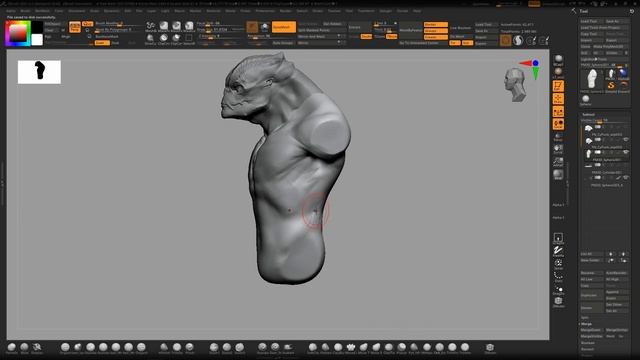Open the Render menu
640x360 pixels.
[x=286, y=11]
